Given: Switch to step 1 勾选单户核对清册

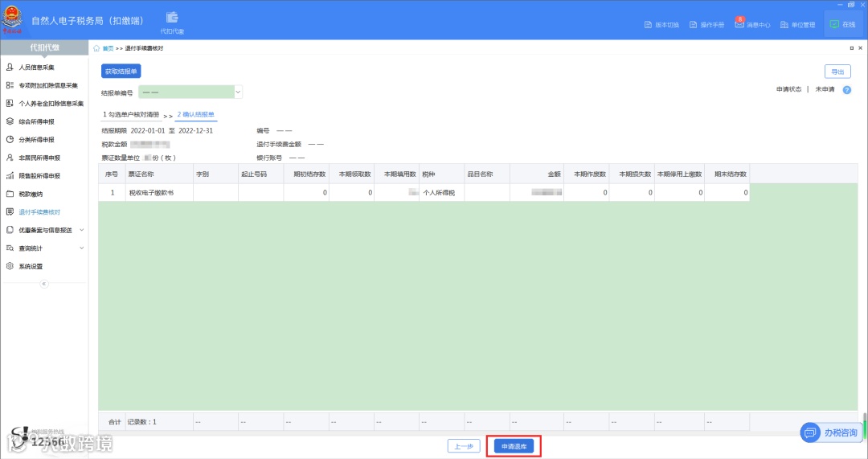Looking at the screenshot, I should point(131,115).
